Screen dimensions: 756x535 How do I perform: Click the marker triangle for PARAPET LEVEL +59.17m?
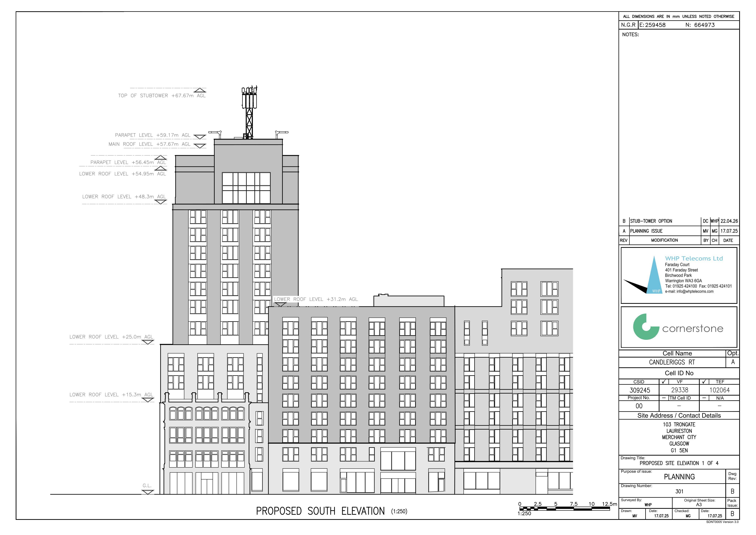(200, 137)
